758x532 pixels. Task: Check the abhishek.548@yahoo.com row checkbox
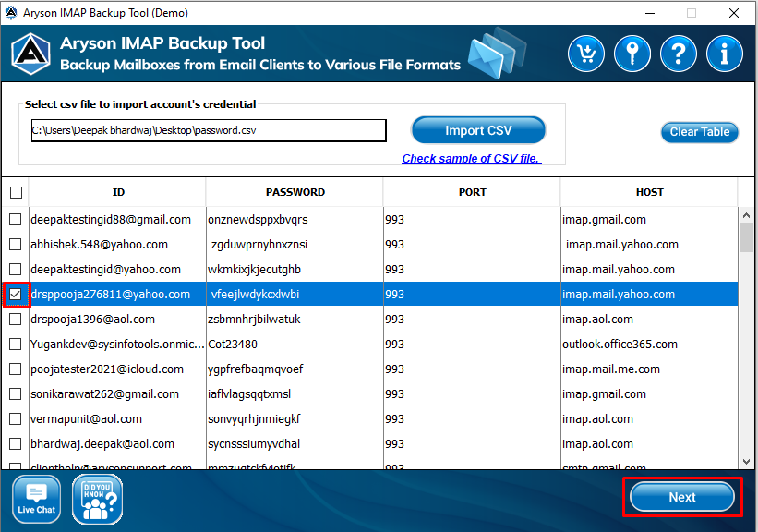[x=16, y=244]
